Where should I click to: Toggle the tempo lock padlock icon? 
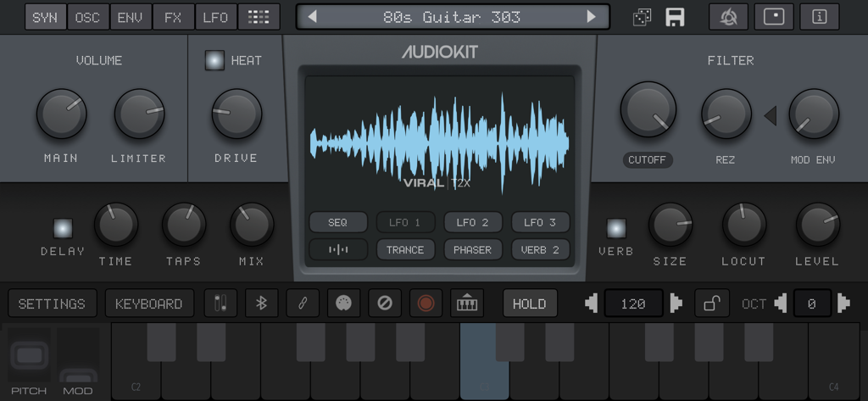pyautogui.click(x=712, y=304)
